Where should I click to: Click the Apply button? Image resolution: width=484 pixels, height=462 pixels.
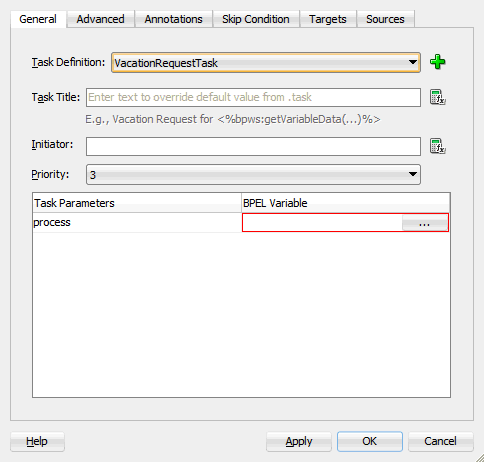(299, 441)
